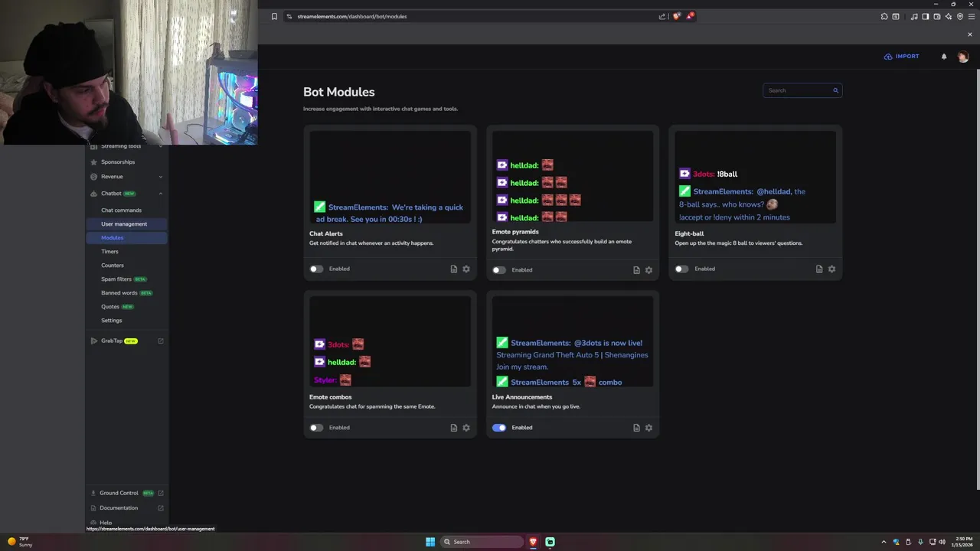Open Brave Wallet icon
This screenshot has width=980, height=551.
tap(936, 16)
